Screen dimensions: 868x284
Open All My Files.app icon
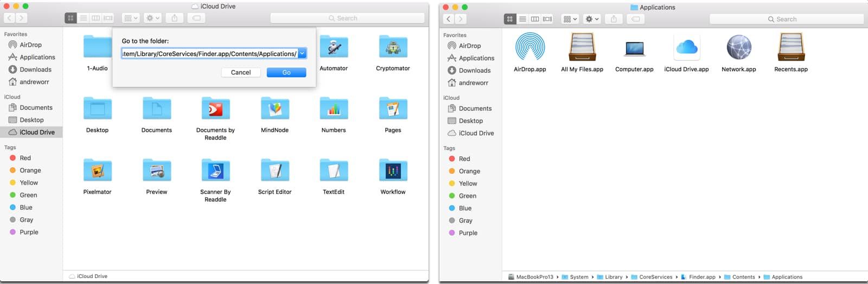pyautogui.click(x=582, y=47)
